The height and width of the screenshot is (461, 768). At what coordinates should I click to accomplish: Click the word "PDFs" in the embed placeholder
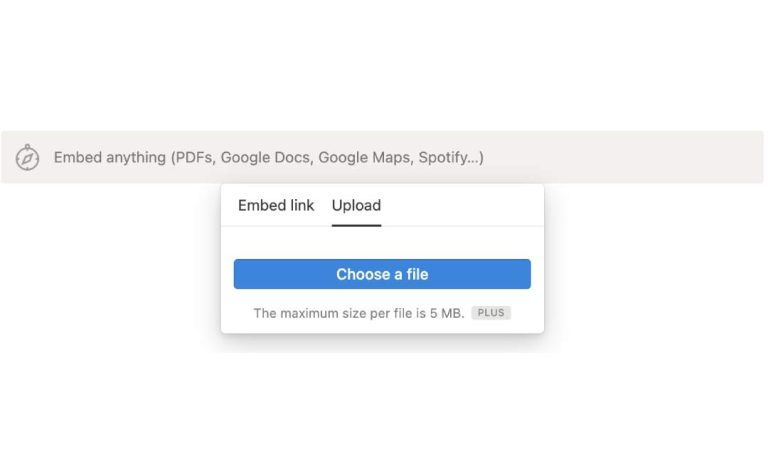tap(193, 157)
